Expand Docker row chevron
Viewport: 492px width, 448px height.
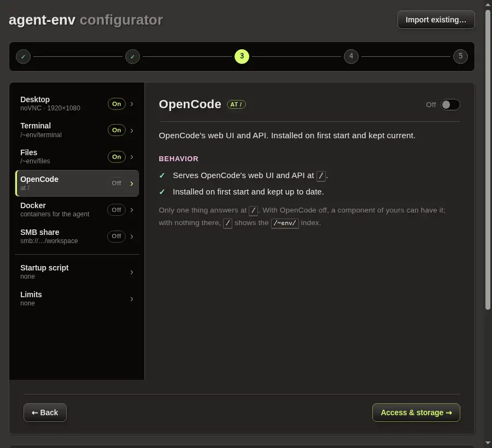pyautogui.click(x=132, y=210)
